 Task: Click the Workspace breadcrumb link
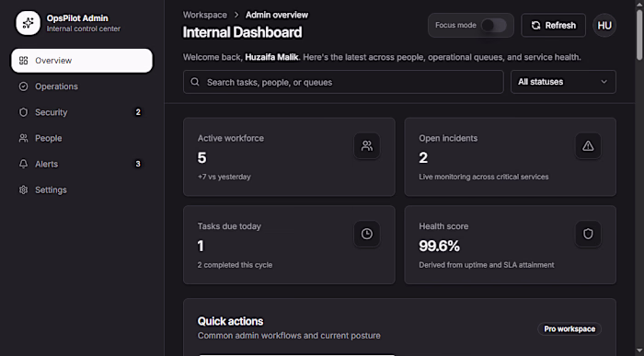[x=205, y=15]
